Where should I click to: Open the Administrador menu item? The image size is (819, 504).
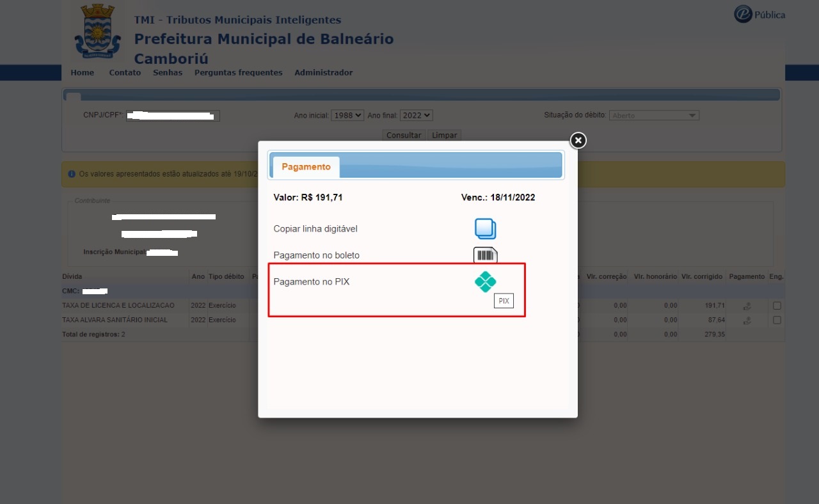(324, 73)
